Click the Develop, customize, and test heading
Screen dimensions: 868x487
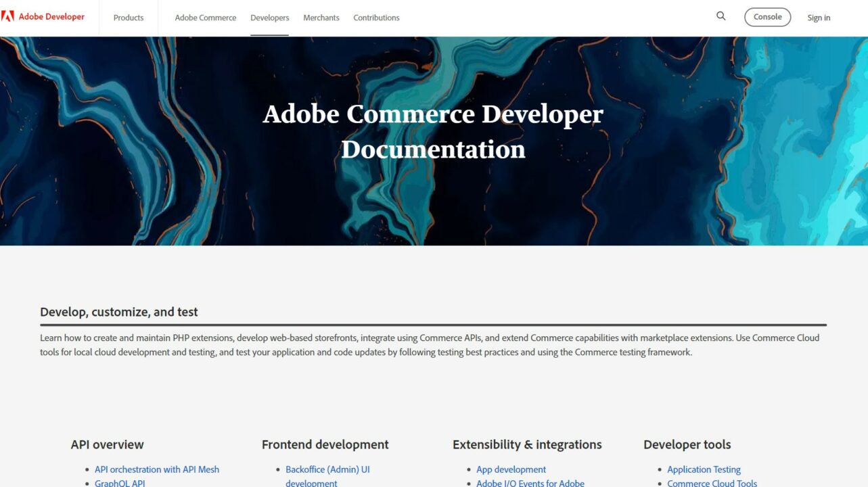click(x=119, y=312)
